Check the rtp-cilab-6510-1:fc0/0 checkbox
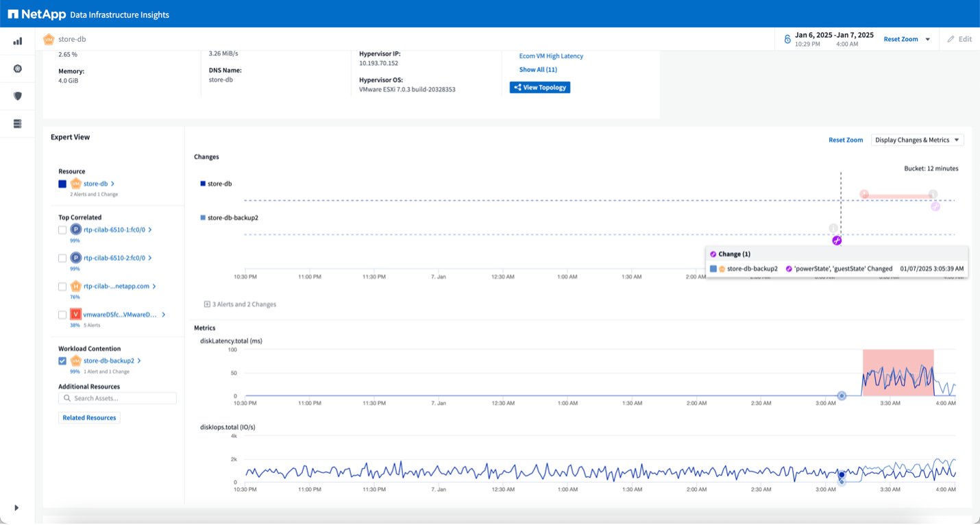 point(62,230)
